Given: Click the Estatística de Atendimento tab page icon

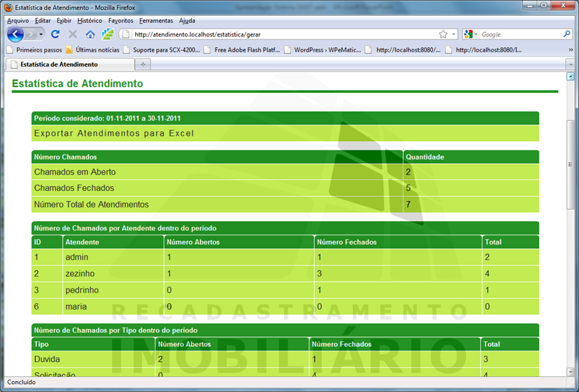Looking at the screenshot, I should coord(14,64).
